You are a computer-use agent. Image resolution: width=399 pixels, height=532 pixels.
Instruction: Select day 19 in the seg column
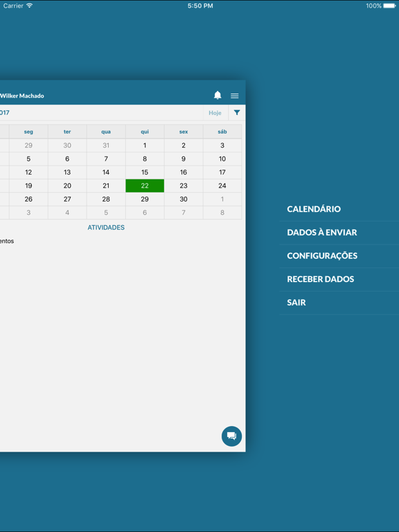(28, 186)
